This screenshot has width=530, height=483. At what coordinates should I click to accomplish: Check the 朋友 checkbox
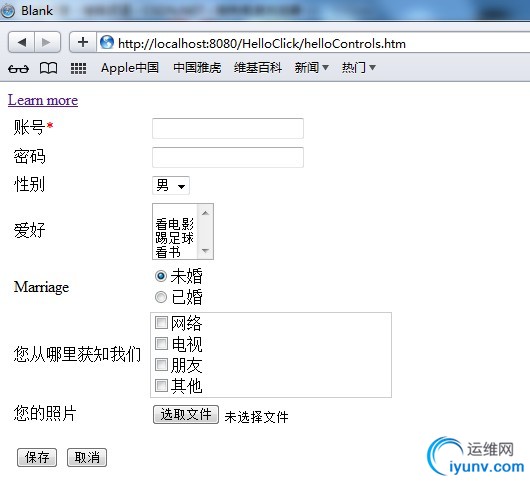point(161,364)
